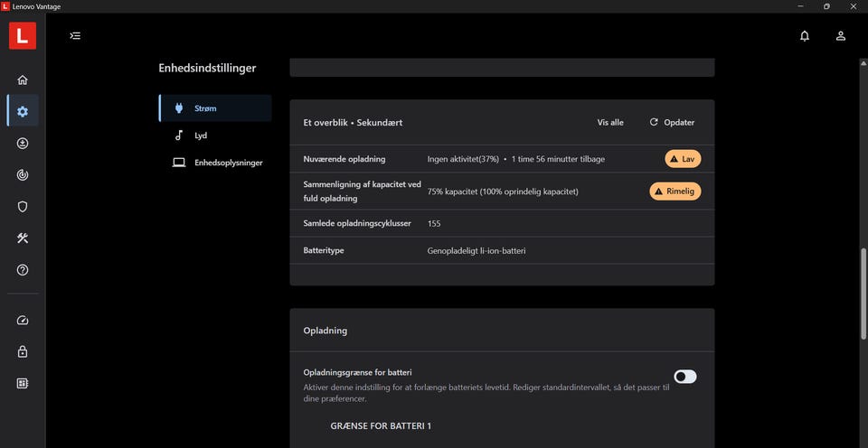Click Vis alle battery details
868x448 pixels.
(x=610, y=122)
